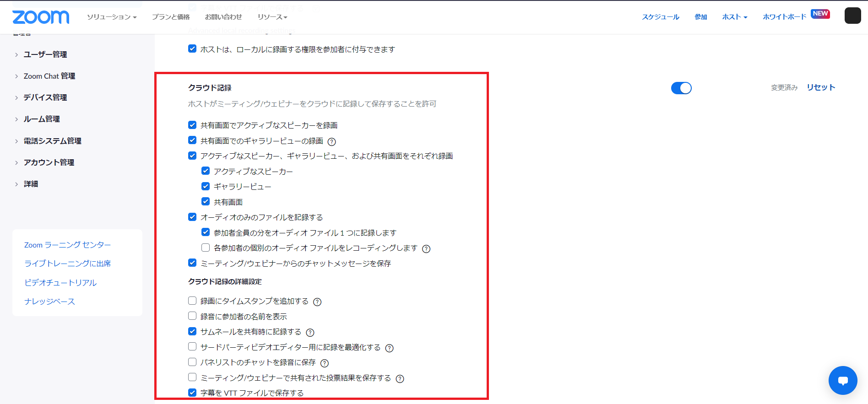Screen dimensions: 868x404
Task: Uncheck オーディオのみのファイルを記録する checkbox
Action: coord(192,217)
